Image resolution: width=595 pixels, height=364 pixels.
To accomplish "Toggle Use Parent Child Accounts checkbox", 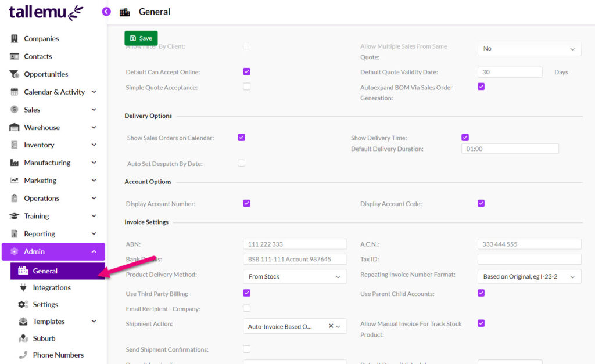I will [481, 293].
